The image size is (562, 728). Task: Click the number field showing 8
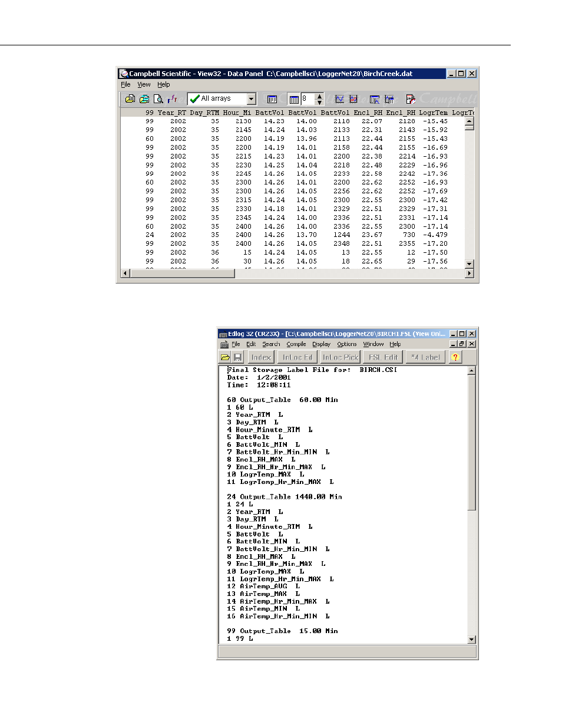click(x=308, y=99)
